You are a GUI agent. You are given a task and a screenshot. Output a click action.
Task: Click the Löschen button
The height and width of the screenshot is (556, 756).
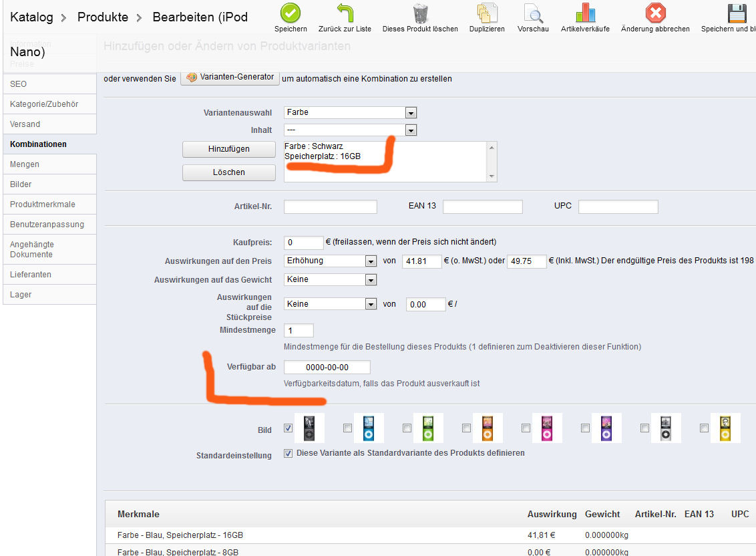[229, 172]
